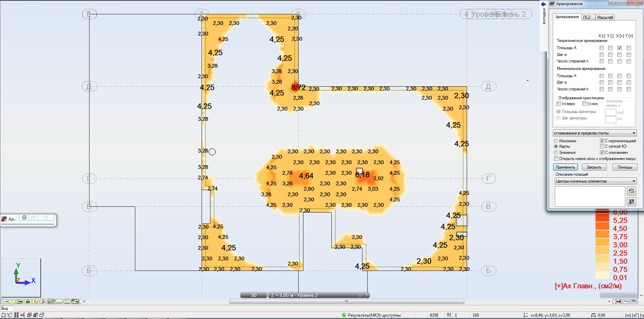
Task: Enable 'Открыть новое окно с отображением' checkbox
Action: tap(557, 159)
